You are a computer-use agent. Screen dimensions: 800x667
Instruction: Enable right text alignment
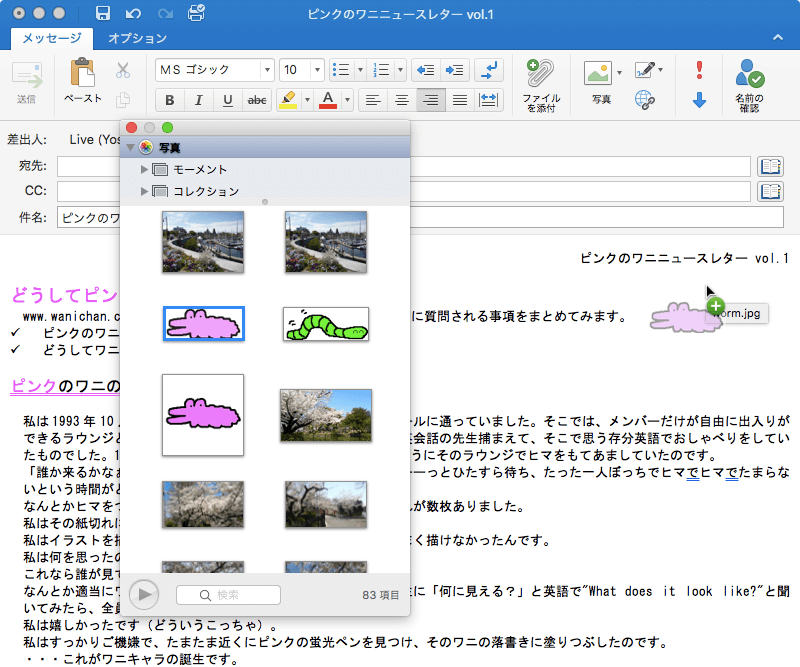[x=431, y=99]
